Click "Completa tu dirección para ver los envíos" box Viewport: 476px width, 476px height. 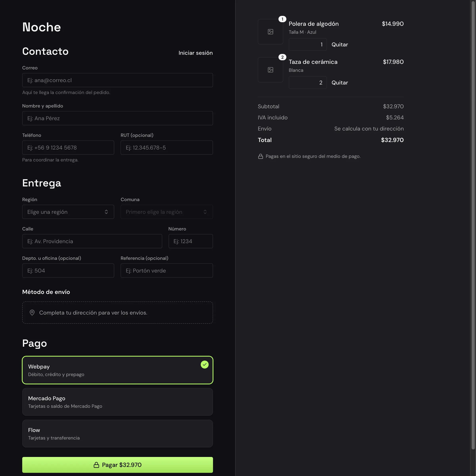tap(118, 312)
